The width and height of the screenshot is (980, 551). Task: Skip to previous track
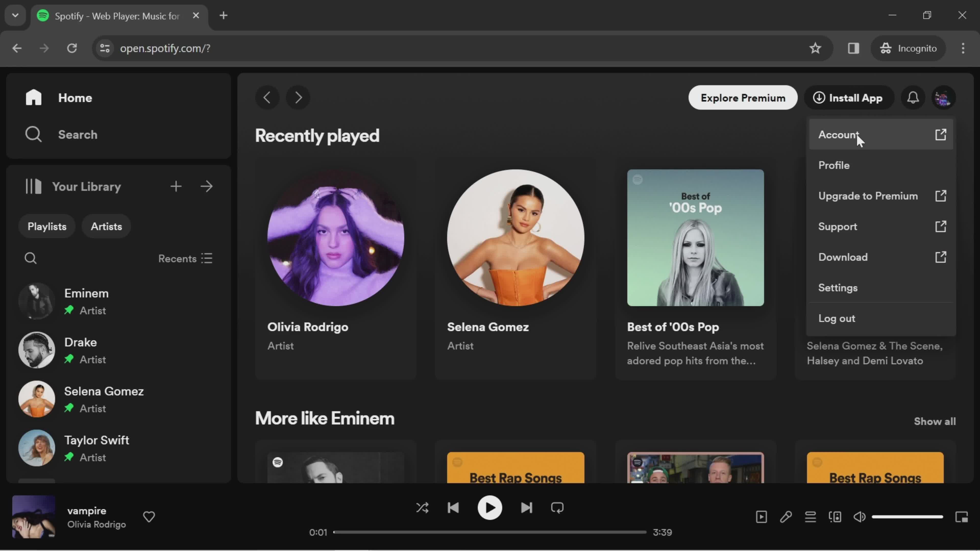[453, 508]
